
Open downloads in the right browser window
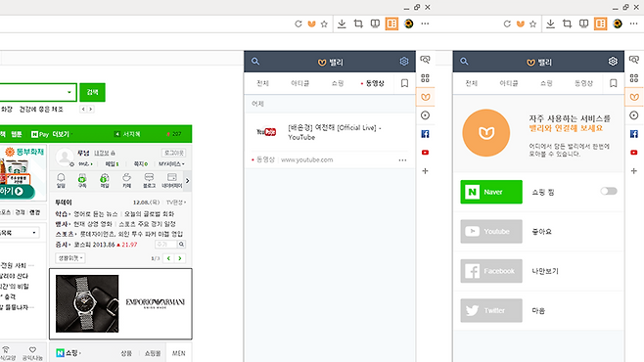point(550,23)
